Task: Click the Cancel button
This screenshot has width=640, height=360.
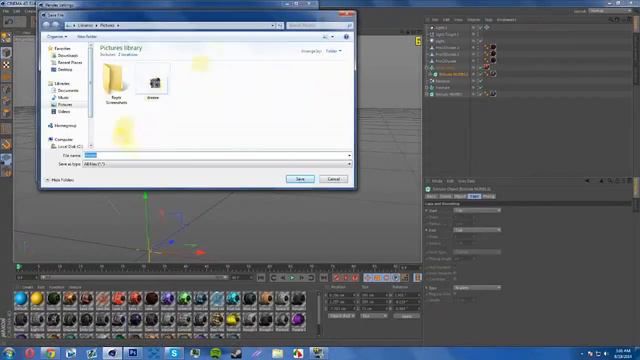Action: tap(333, 179)
